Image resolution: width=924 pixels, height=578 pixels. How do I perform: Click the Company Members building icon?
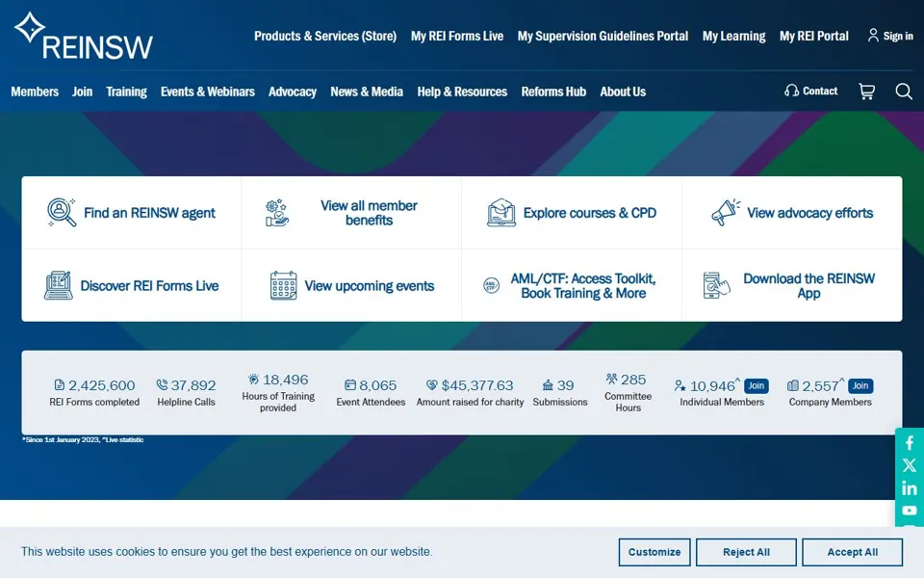coord(793,385)
